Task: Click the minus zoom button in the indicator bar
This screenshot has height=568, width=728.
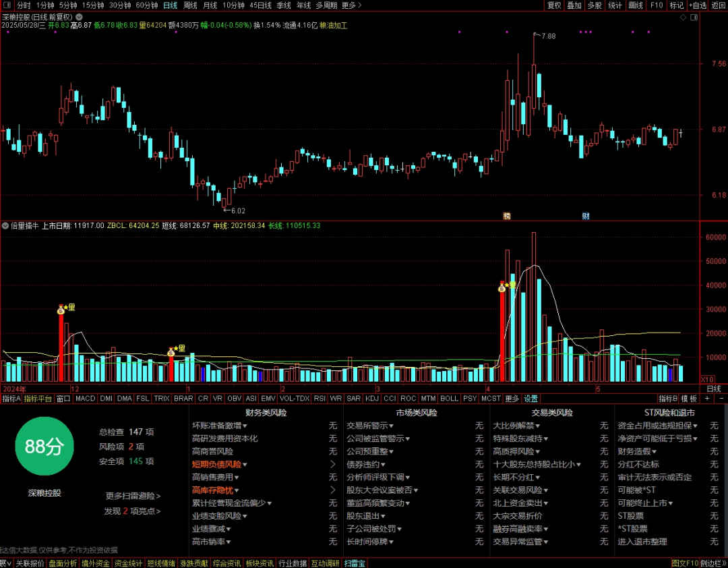Action: [721, 399]
